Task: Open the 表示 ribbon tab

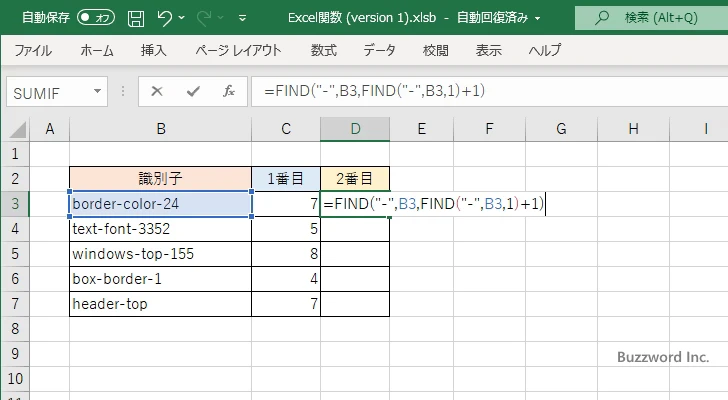Action: 488,50
